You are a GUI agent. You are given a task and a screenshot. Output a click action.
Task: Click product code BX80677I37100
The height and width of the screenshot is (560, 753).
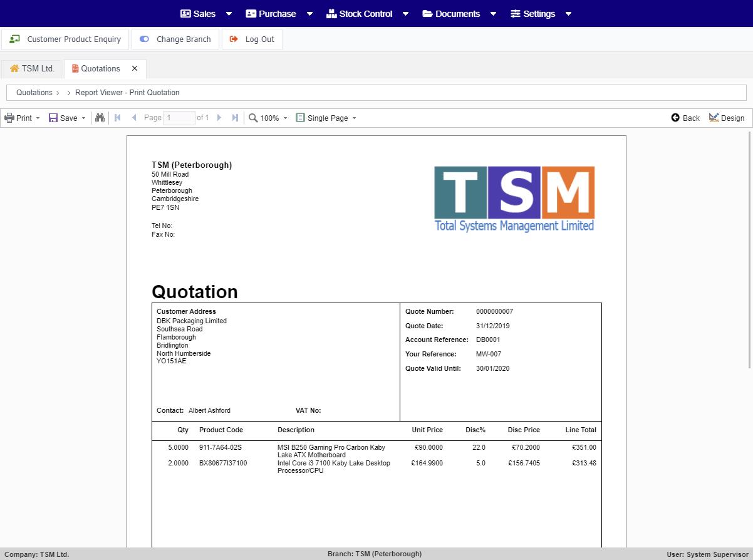tap(223, 464)
